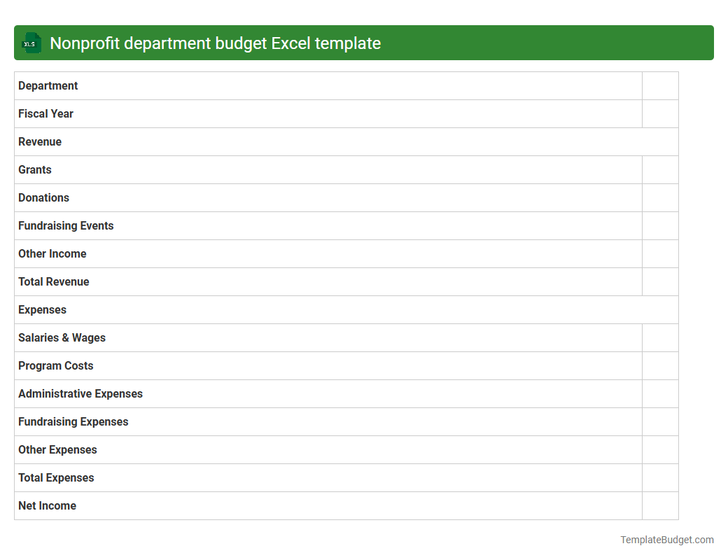728x560 pixels.
Task: Select the Fundraising Events row
Action: (66, 225)
